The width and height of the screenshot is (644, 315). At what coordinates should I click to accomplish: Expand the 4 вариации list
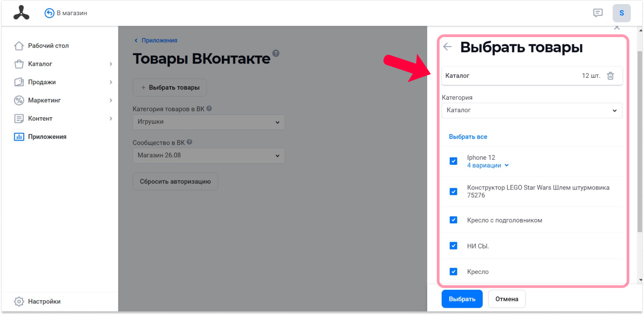tap(488, 165)
